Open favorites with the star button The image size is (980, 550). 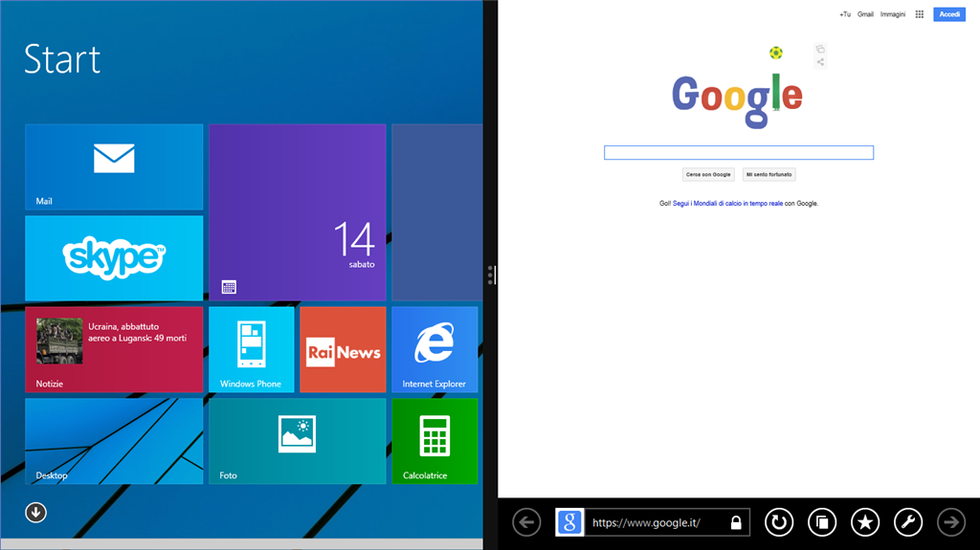tap(865, 522)
